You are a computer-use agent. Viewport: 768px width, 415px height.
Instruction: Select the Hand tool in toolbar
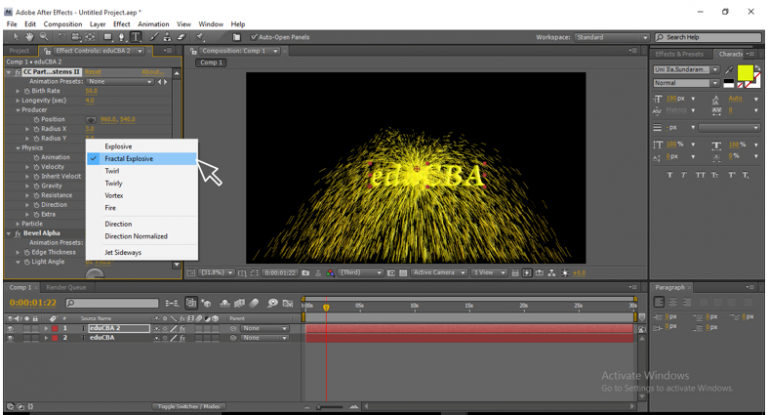[x=30, y=37]
